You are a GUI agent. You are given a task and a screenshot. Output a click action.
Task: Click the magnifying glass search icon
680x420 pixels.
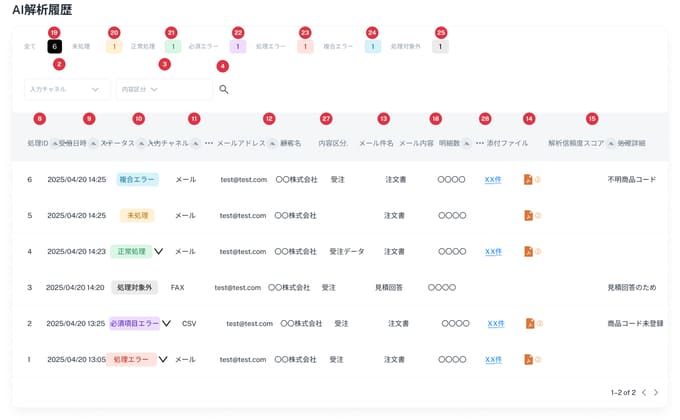224,89
